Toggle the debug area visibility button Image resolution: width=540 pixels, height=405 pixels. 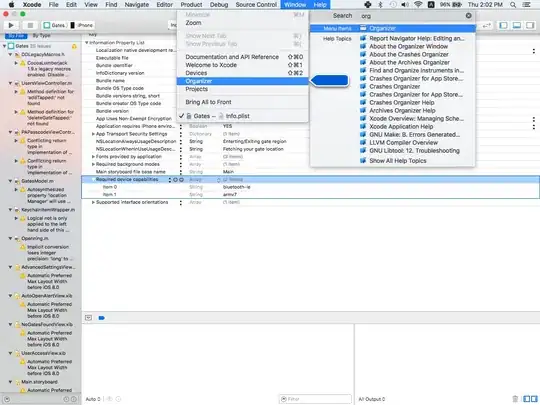pos(517,25)
